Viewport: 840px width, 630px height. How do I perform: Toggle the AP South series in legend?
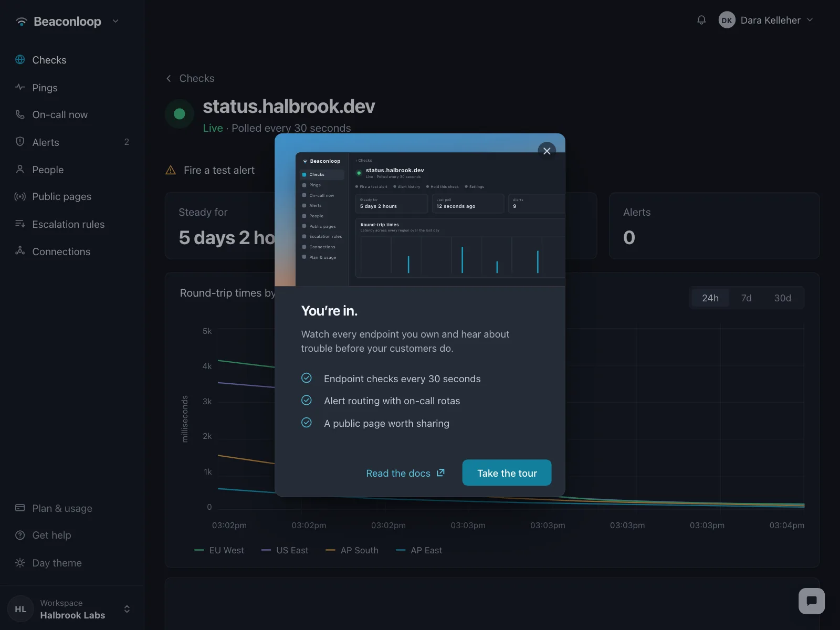tap(352, 550)
